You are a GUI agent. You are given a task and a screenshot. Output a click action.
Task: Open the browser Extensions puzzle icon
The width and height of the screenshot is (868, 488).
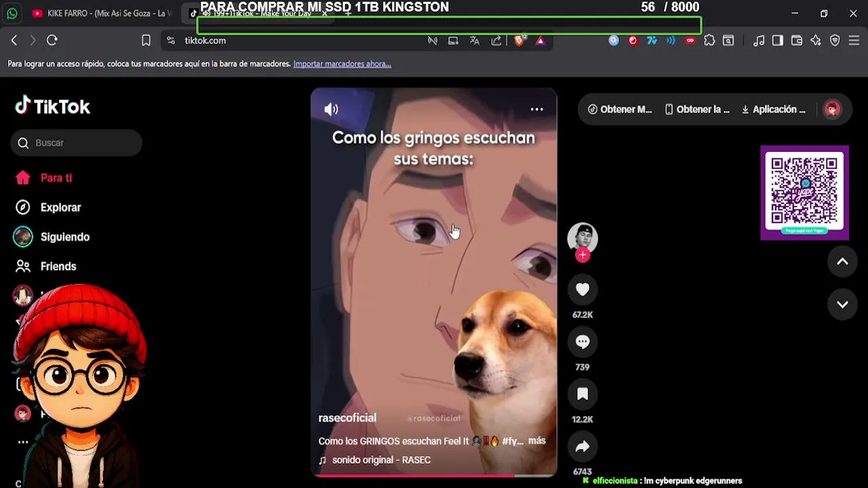pos(709,41)
